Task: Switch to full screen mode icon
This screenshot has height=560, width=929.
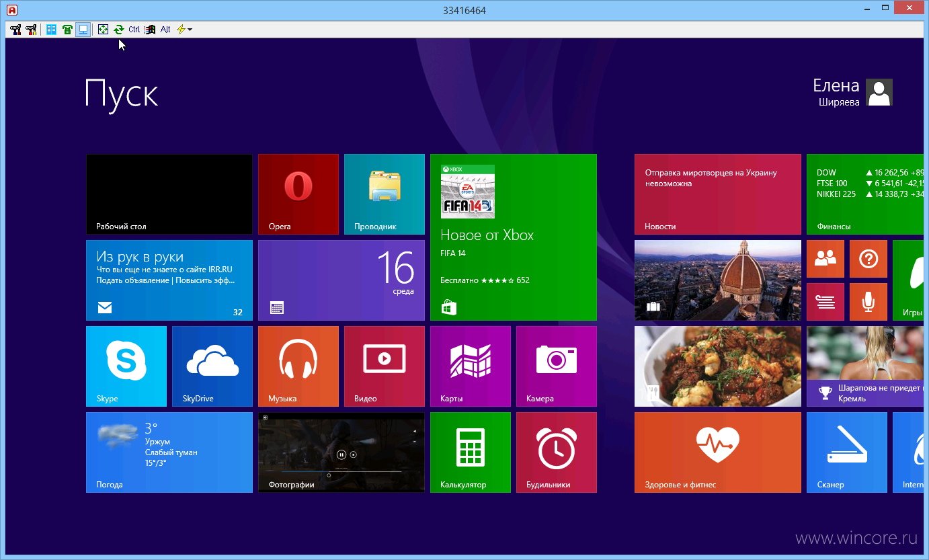Action: click(103, 30)
